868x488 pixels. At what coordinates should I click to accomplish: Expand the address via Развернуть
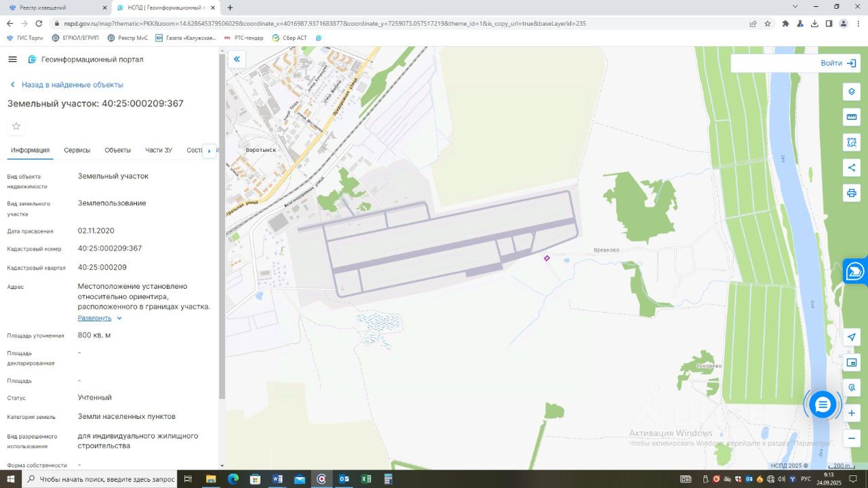pyautogui.click(x=100, y=318)
